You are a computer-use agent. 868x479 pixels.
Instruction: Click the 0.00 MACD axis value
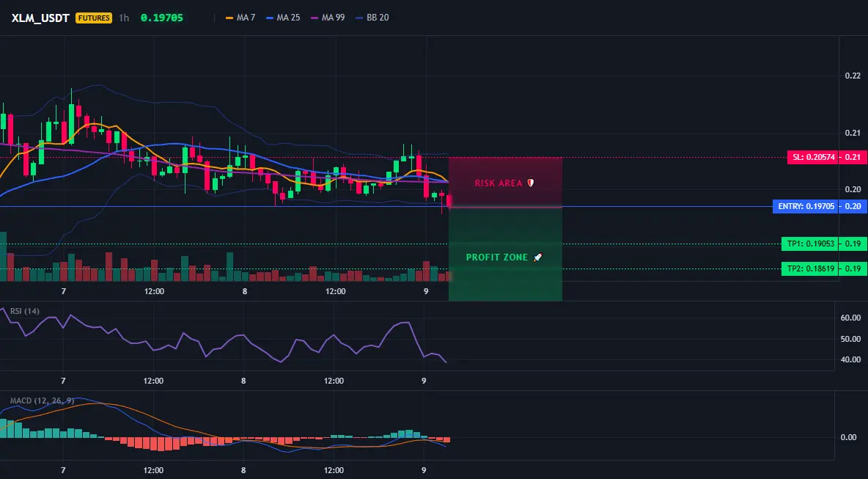coord(849,437)
